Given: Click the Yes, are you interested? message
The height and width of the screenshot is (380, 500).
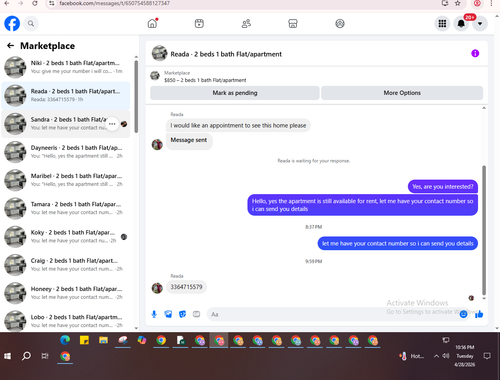Looking at the screenshot, I should pos(443,186).
